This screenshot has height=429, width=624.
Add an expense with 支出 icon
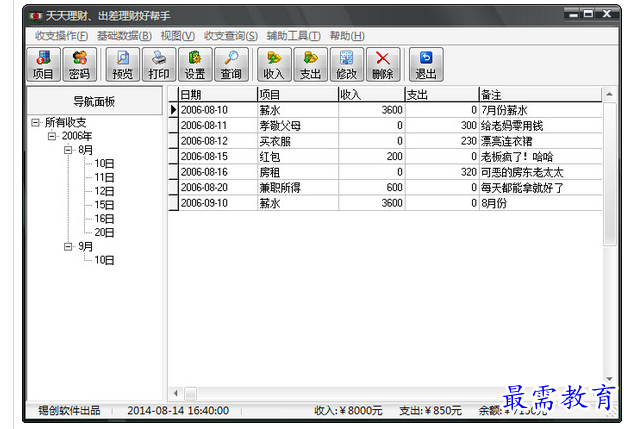[x=310, y=64]
